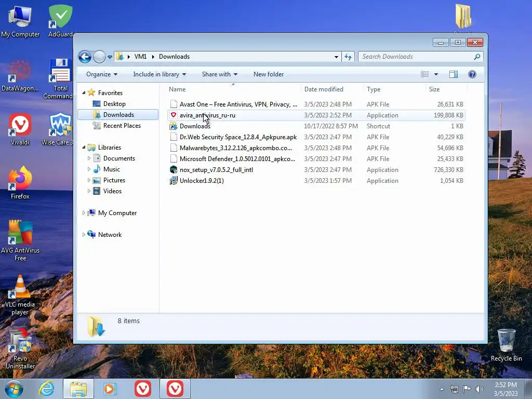
Task: Select Network in the navigation pane
Action: 110,234
